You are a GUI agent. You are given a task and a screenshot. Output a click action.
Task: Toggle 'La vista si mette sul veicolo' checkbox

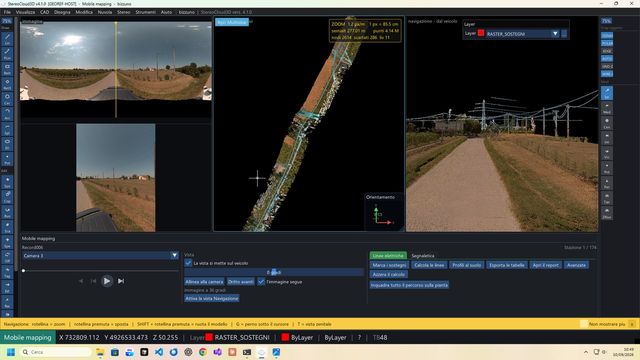188,263
